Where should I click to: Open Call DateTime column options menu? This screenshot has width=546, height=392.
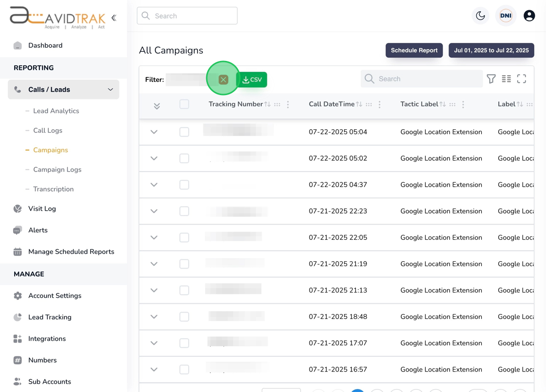(x=380, y=104)
